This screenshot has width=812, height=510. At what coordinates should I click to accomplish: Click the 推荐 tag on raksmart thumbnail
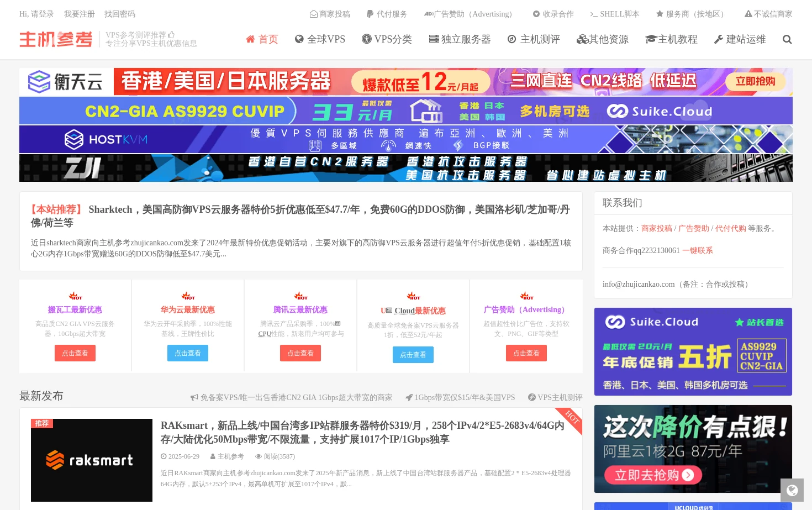point(42,423)
